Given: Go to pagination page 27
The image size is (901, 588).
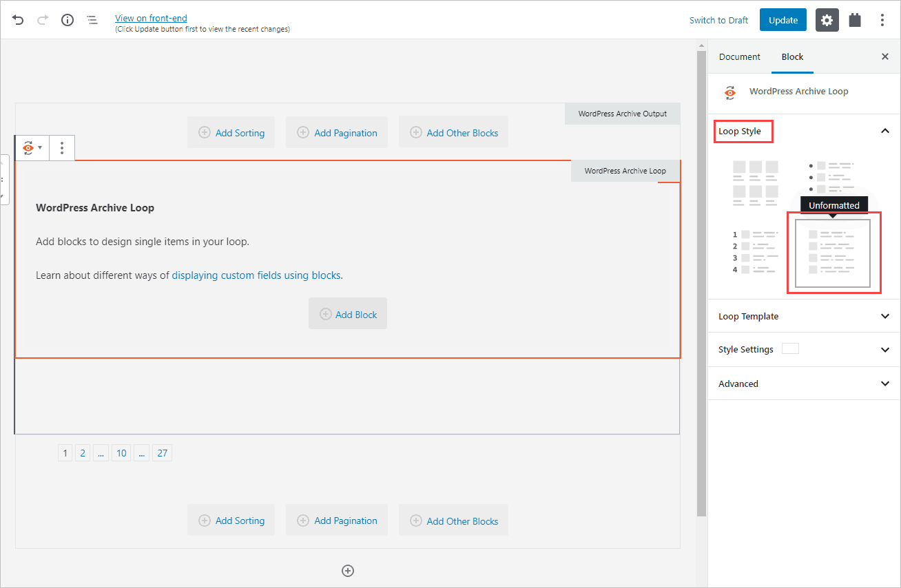Looking at the screenshot, I should [162, 453].
